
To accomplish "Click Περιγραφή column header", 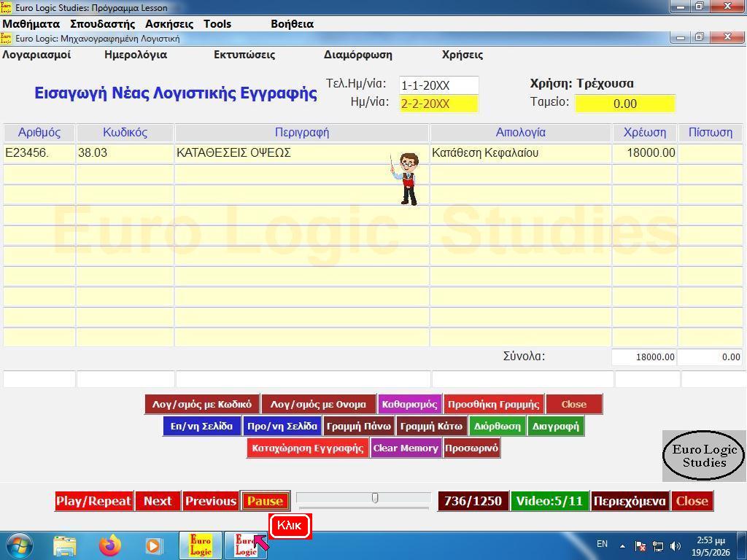I will (x=302, y=133).
